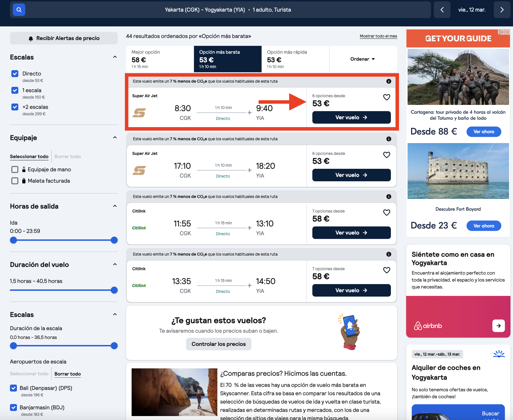Click the right handle of Ida departure slider

[x=114, y=240]
